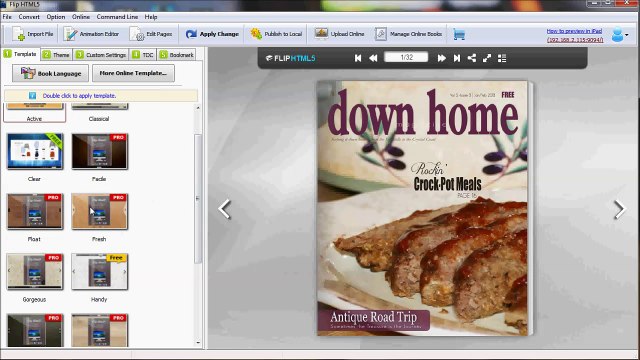Click the Import File toolbar button
The image size is (640, 360).
33,34
